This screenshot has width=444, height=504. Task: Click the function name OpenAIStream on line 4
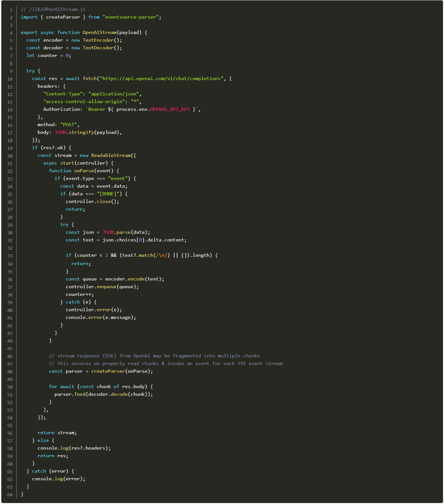(x=100, y=32)
